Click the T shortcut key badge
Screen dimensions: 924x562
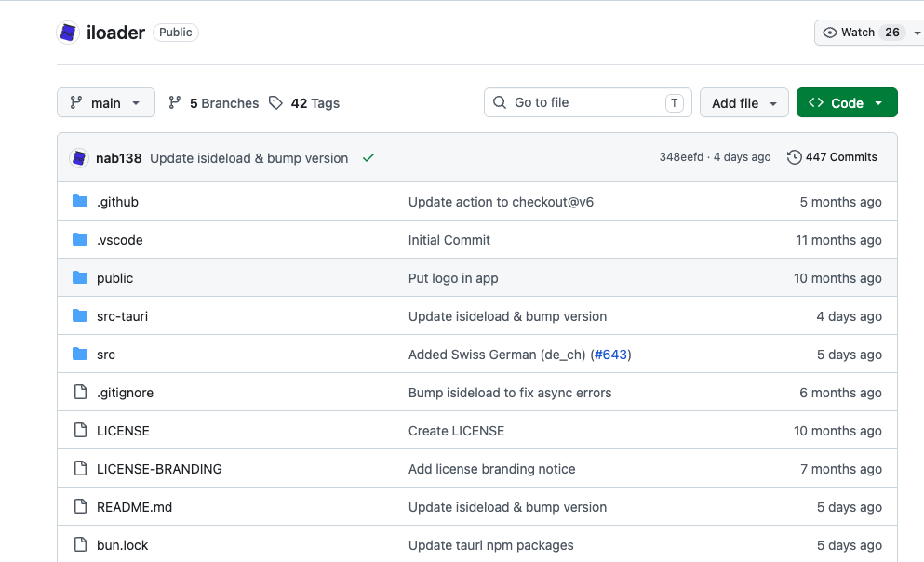(674, 102)
